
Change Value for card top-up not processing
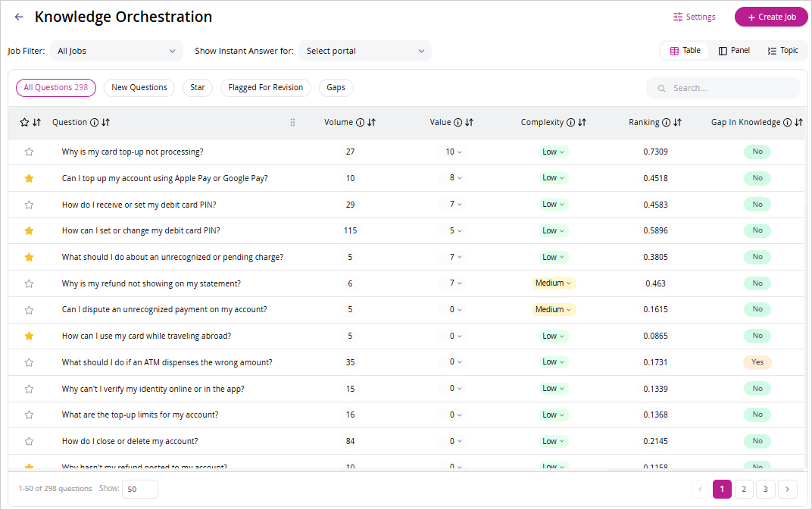pos(453,152)
